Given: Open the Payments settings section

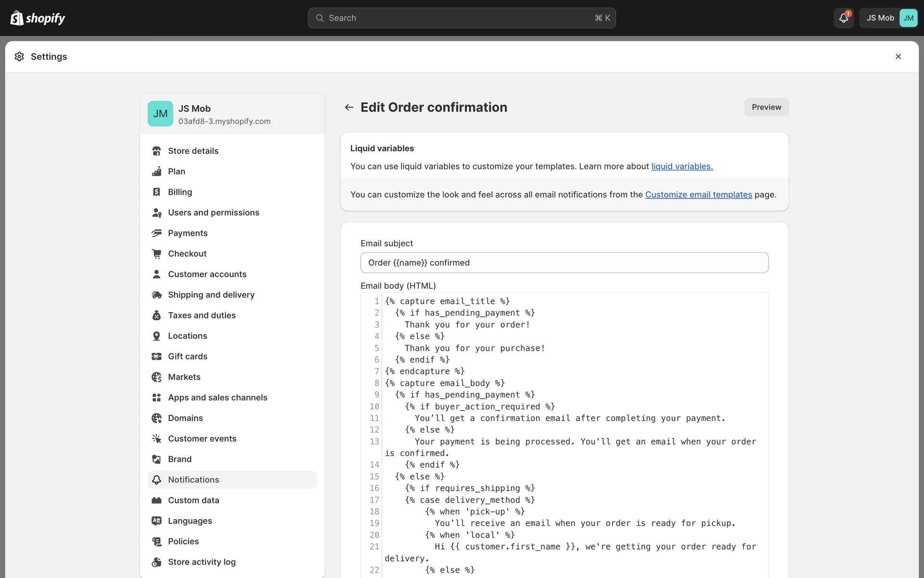Looking at the screenshot, I should coord(187,233).
